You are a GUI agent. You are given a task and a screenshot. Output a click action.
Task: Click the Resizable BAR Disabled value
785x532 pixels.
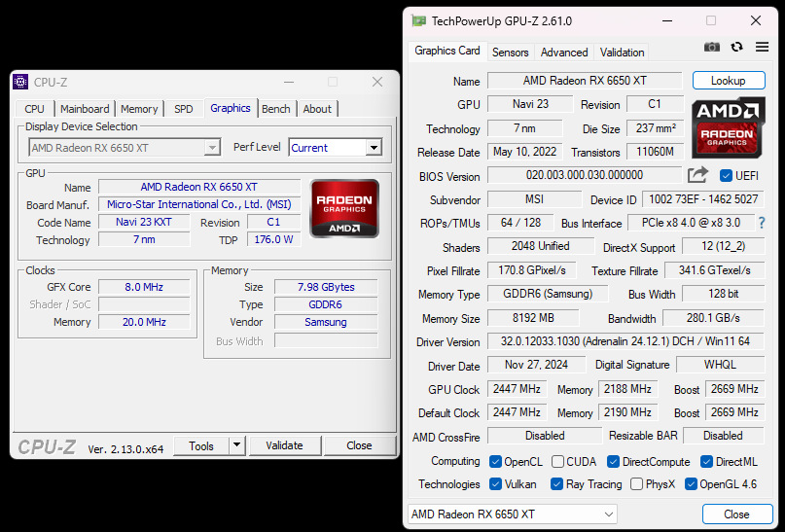click(724, 436)
